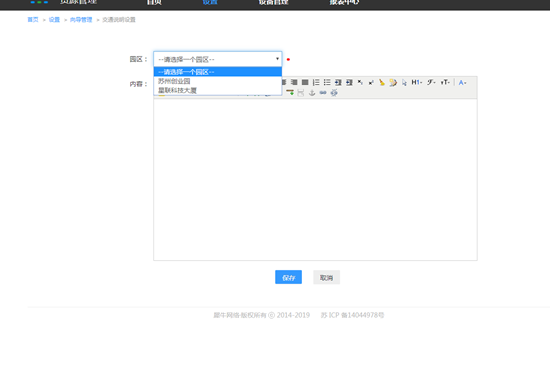
Task: Click the anchor icon
Action: click(312, 93)
